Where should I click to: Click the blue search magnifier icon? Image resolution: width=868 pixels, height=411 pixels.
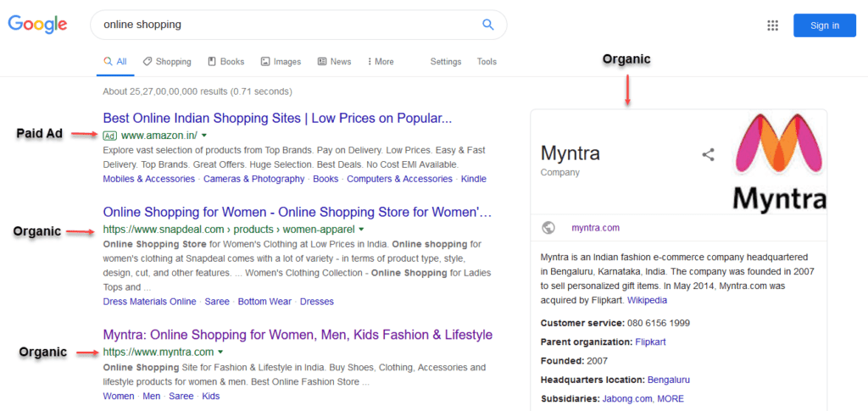point(487,25)
